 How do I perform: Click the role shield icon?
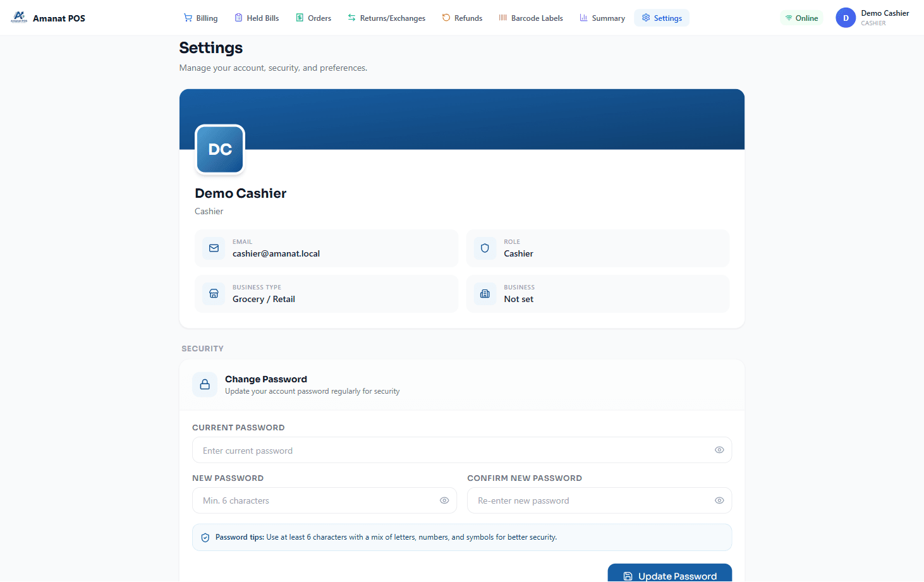tap(485, 248)
